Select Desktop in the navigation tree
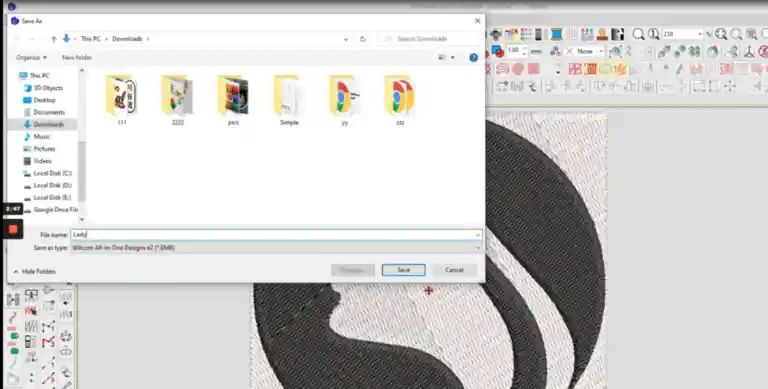This screenshot has height=389, width=768. coord(44,100)
